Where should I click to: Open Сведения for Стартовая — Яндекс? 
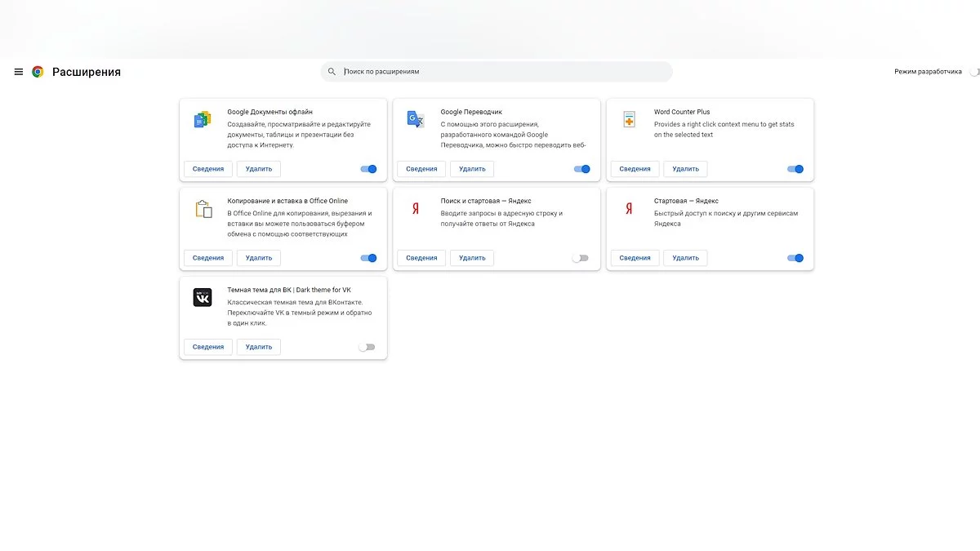click(x=635, y=258)
